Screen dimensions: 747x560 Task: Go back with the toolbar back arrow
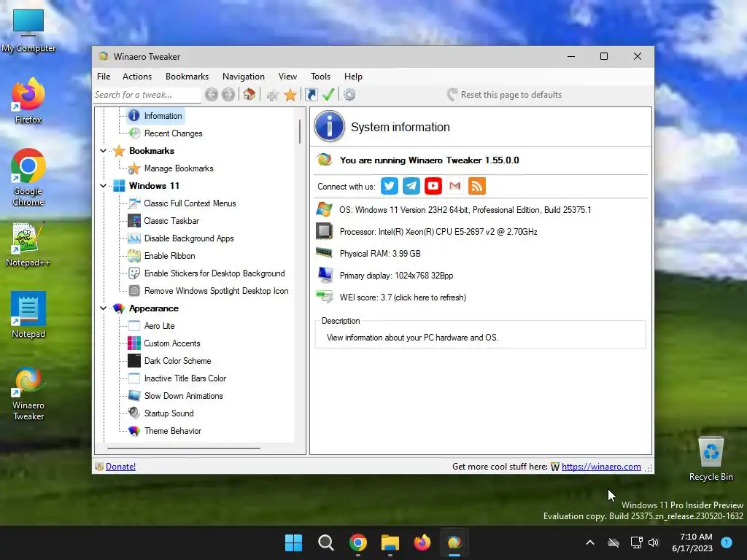(212, 95)
